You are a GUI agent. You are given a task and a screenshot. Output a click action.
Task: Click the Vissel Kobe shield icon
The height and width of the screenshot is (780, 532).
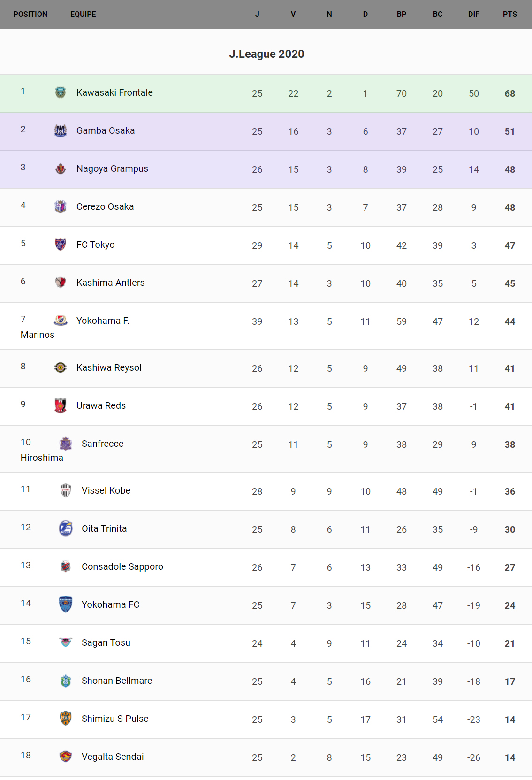click(x=66, y=490)
